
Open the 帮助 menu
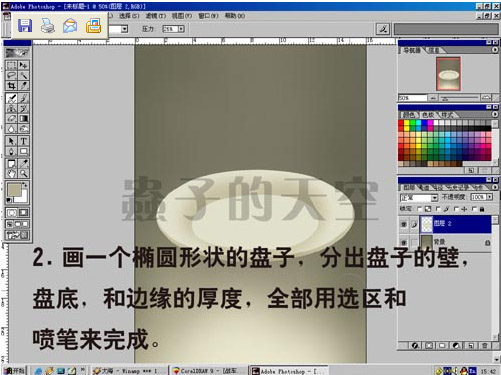(235, 16)
